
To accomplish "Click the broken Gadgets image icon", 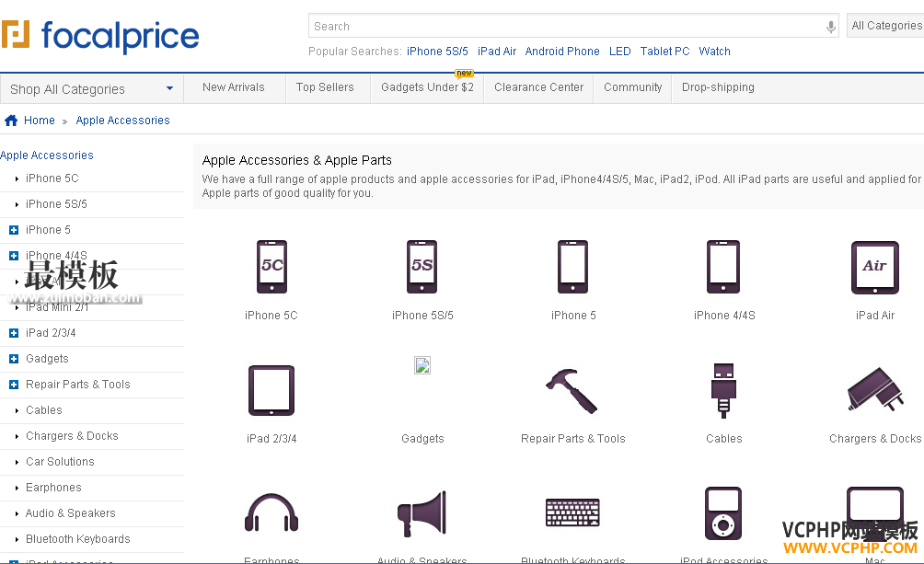I will click(x=422, y=365).
